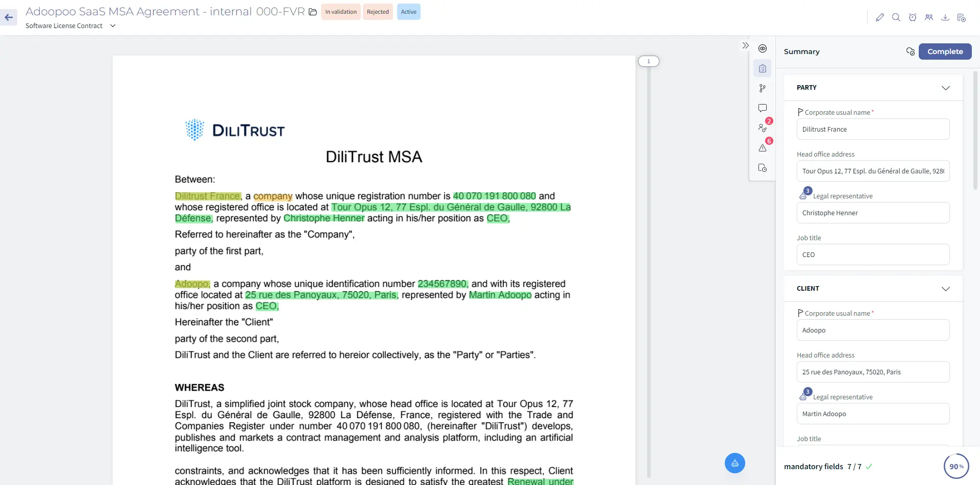Select the clipboard Summary icon in sidebar
This screenshot has width=980, height=485.
[763, 68]
